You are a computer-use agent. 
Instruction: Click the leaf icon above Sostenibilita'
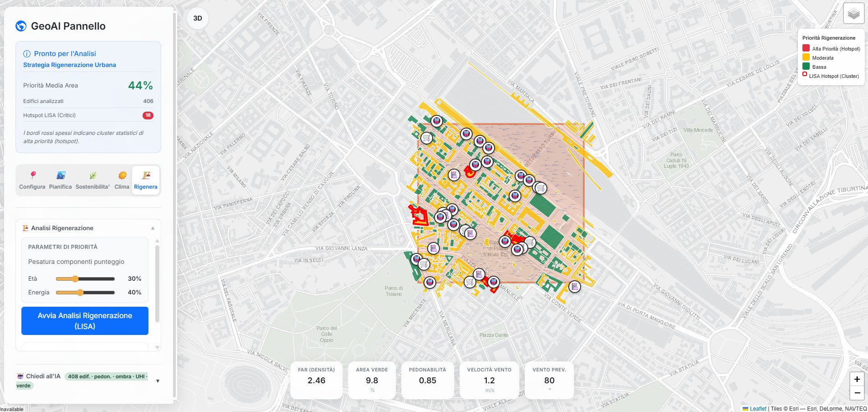[x=93, y=175]
